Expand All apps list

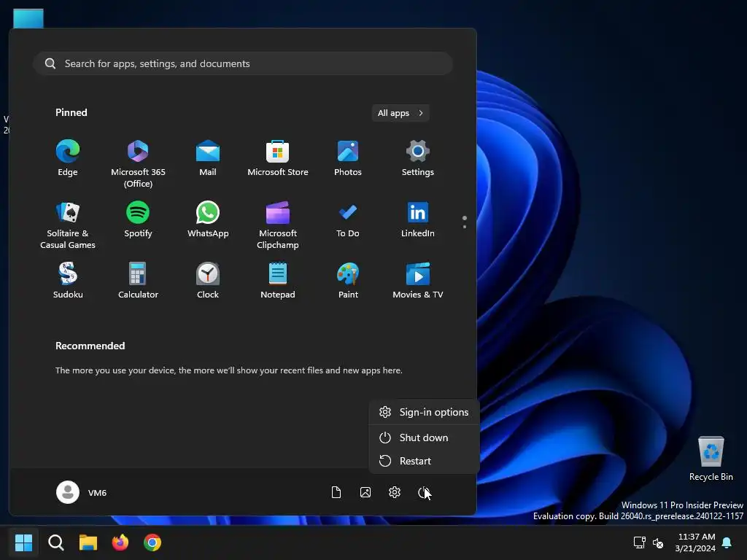tap(400, 113)
